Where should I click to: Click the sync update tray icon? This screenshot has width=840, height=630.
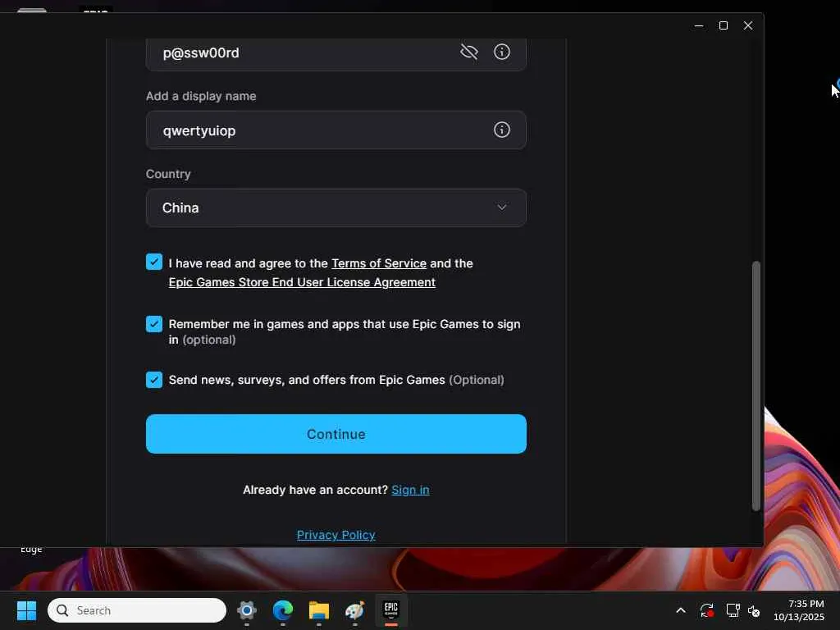click(706, 610)
